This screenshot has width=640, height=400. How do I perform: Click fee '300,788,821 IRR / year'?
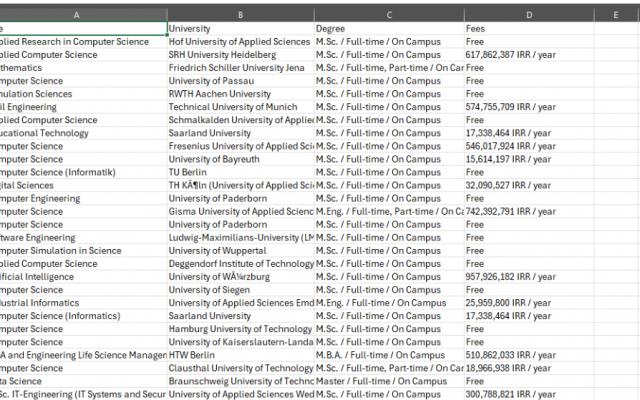[x=529, y=394]
